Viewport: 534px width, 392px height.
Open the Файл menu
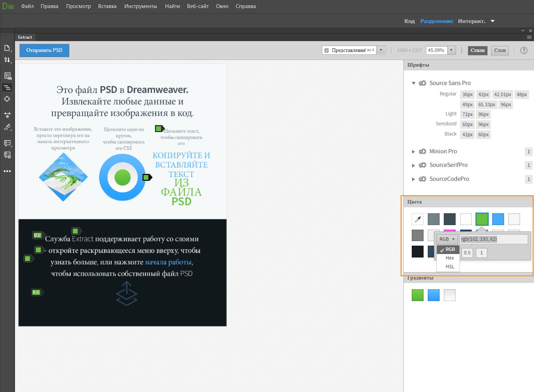point(28,6)
